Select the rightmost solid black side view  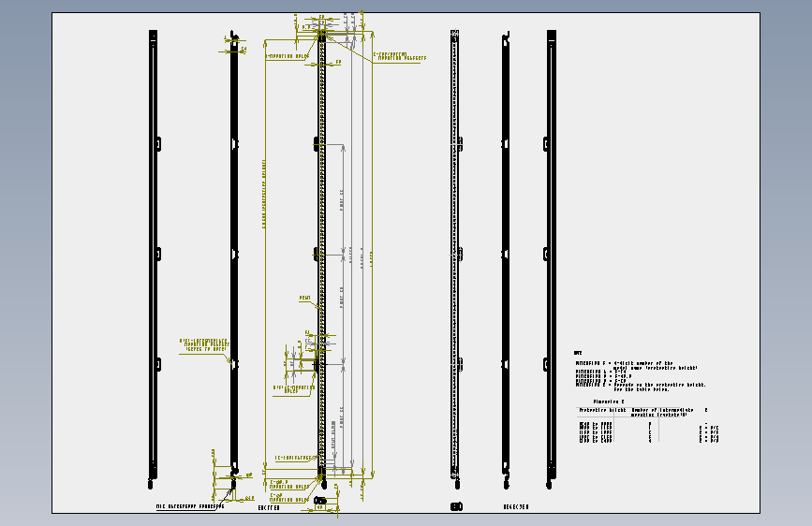click(x=551, y=259)
